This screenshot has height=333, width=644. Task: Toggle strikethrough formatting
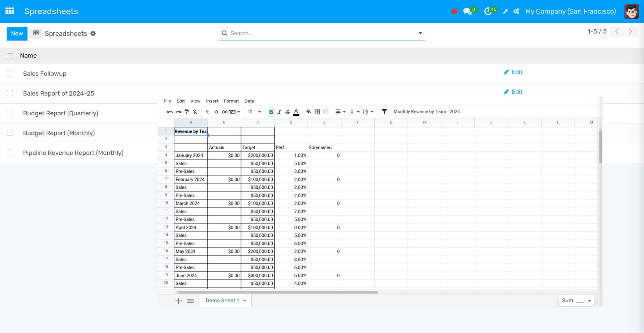click(288, 112)
